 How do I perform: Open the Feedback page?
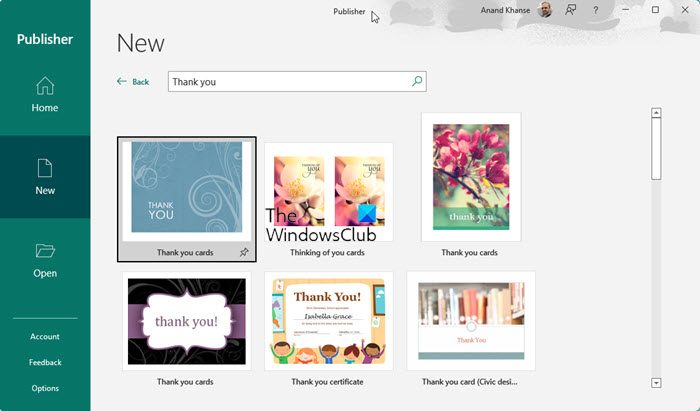tap(45, 362)
